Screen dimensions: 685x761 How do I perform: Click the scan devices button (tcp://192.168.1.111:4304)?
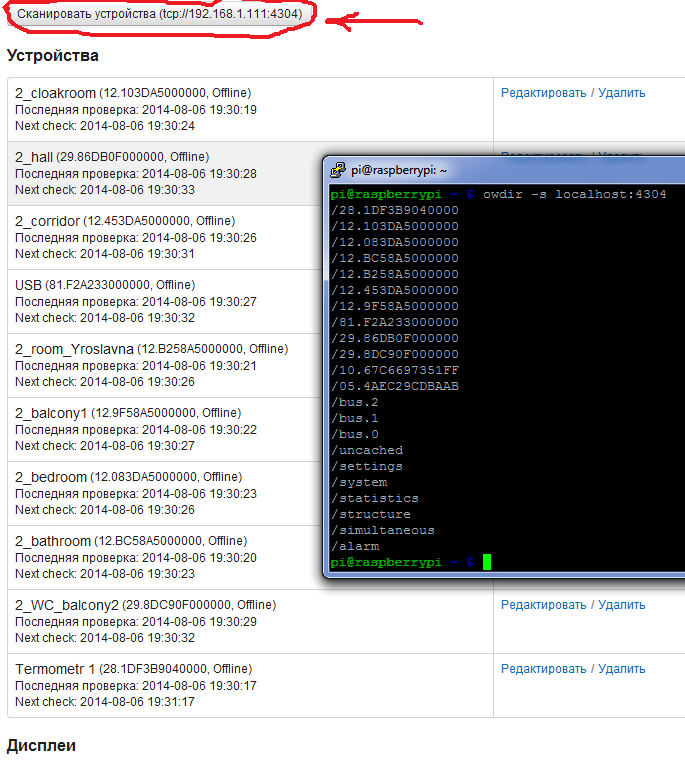160,14
